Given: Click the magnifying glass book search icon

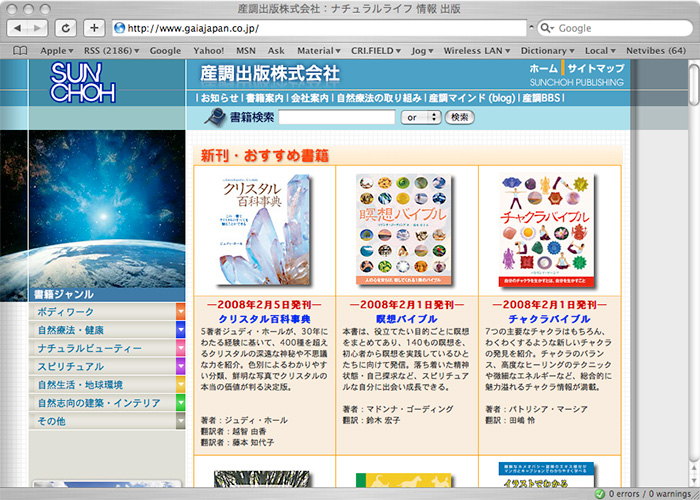Looking at the screenshot, I should 215,117.
